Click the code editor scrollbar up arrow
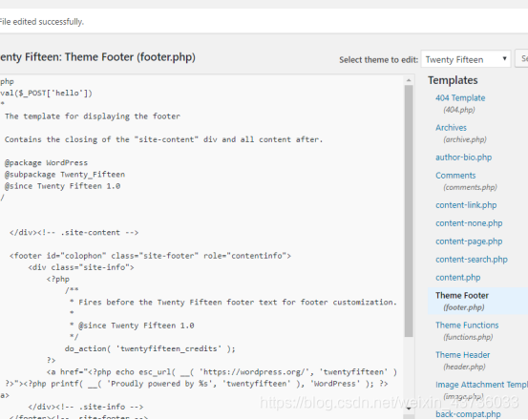The width and height of the screenshot is (528, 420). click(x=409, y=80)
